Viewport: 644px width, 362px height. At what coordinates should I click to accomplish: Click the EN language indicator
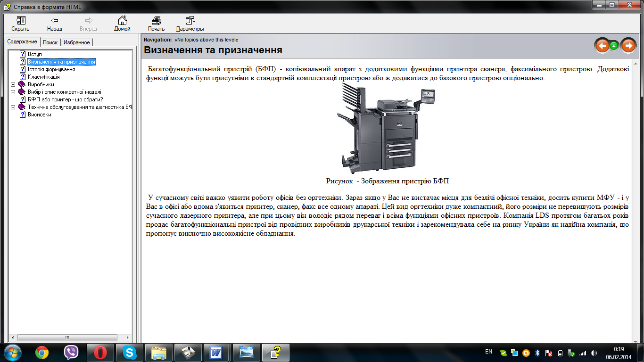pos(488,352)
